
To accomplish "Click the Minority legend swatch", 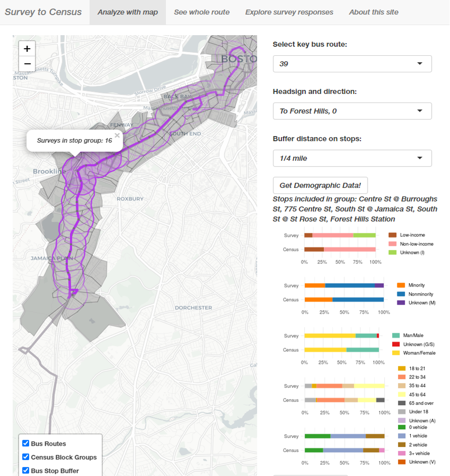I will tap(400, 285).
